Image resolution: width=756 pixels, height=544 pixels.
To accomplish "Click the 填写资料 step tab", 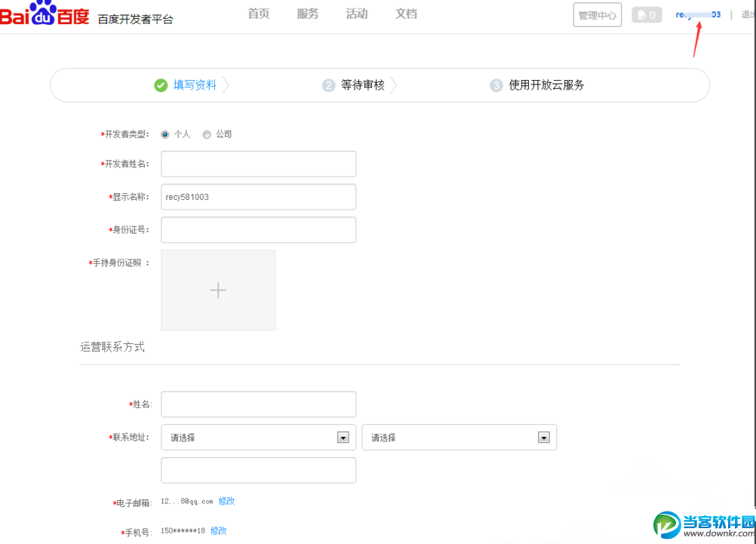I will pyautogui.click(x=195, y=85).
